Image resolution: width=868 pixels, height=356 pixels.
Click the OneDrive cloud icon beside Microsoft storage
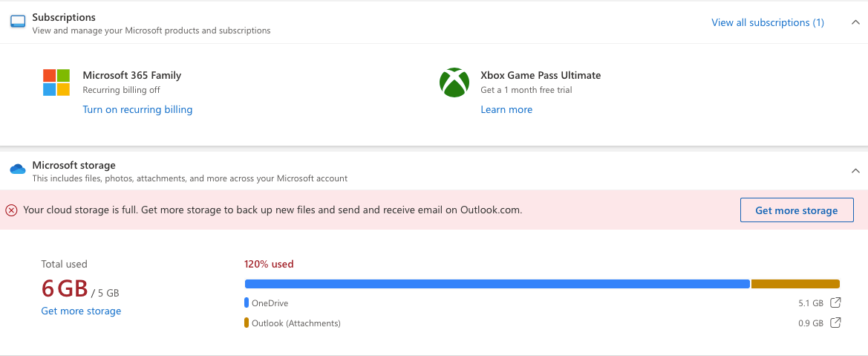[18, 170]
